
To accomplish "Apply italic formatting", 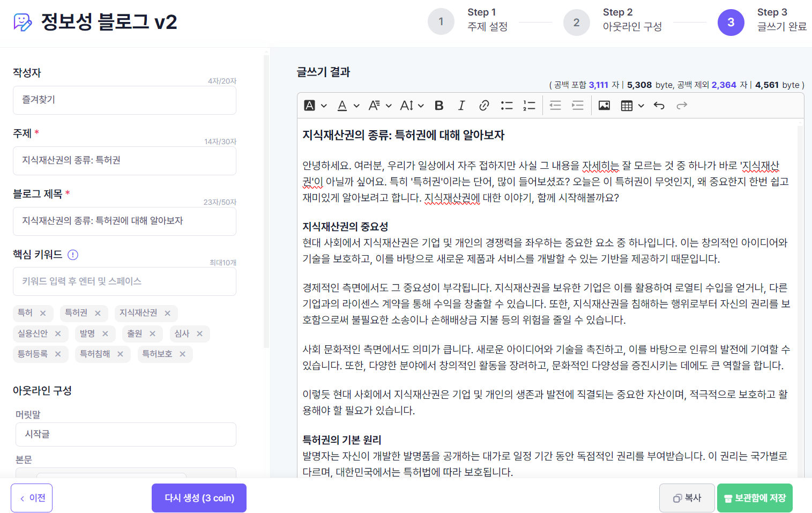I will click(x=461, y=105).
